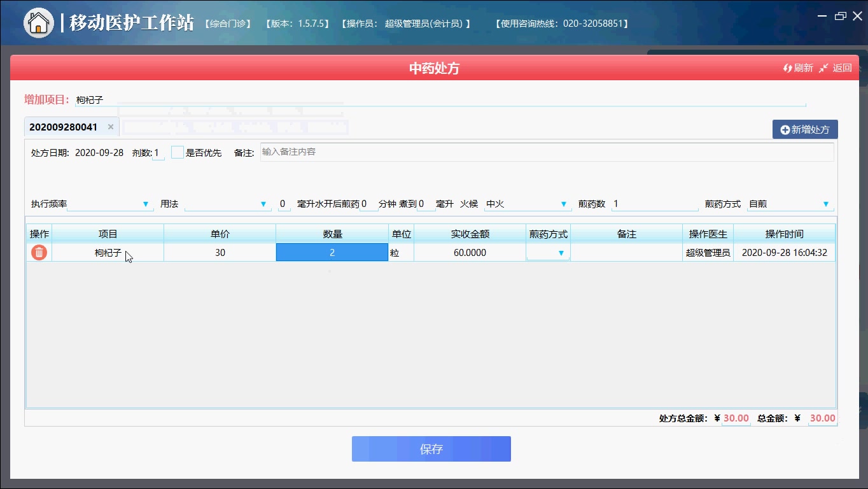The width and height of the screenshot is (868, 489).
Task: Click the 处方总金额 value 30.00
Action: [x=736, y=418]
